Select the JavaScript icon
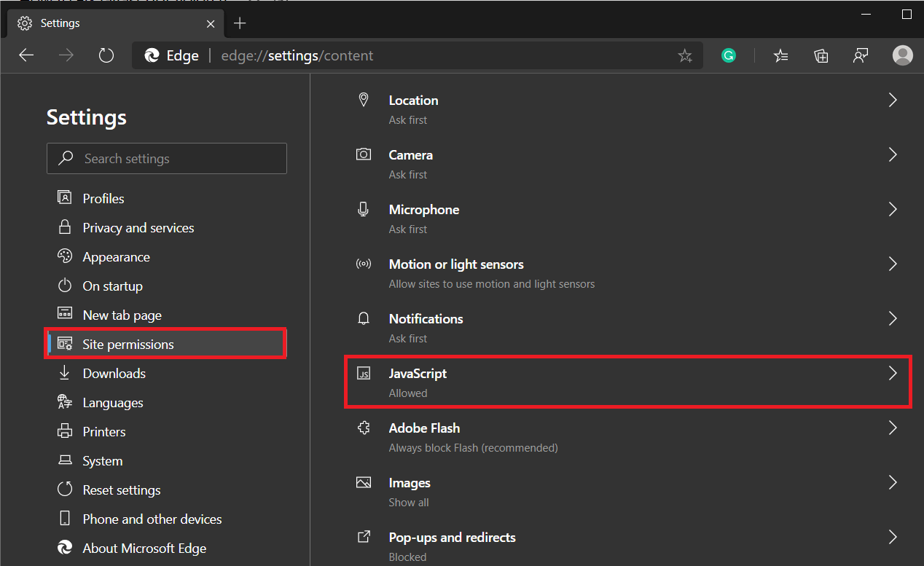Image resolution: width=924 pixels, height=566 pixels. 364,373
